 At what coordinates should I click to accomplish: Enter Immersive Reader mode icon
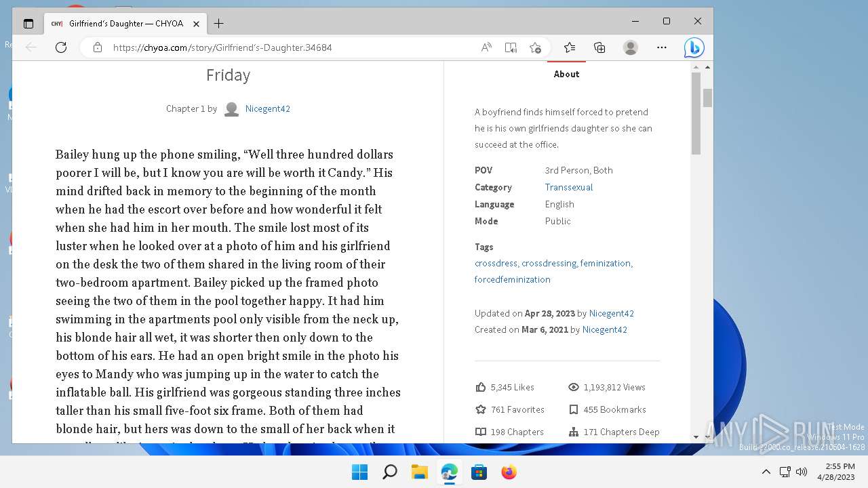pos(511,47)
